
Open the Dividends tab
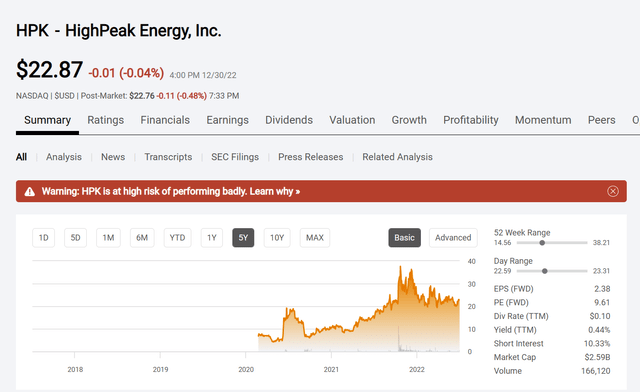pyautogui.click(x=289, y=120)
